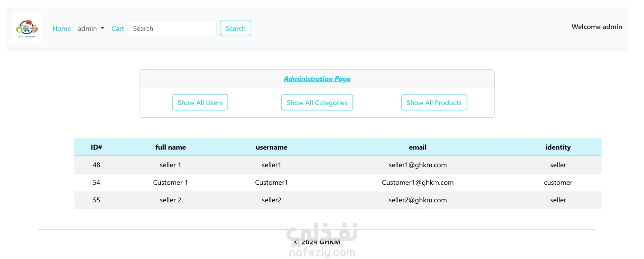
Task: Click the 'Welcome admin' greeting text
Action: 597,27
